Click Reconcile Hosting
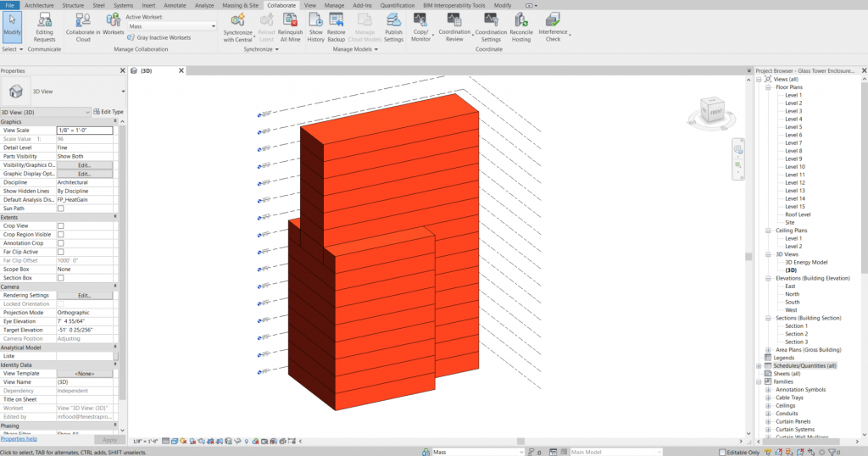Image resolution: width=868 pixels, height=456 pixels. (x=521, y=27)
